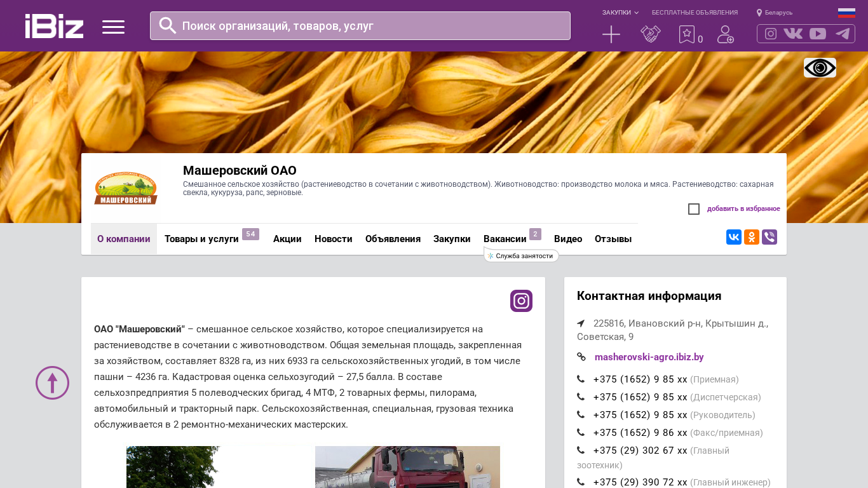This screenshot has height=488, width=868.
Task: Click the plus icon to add an organization
Action: pos(611,34)
